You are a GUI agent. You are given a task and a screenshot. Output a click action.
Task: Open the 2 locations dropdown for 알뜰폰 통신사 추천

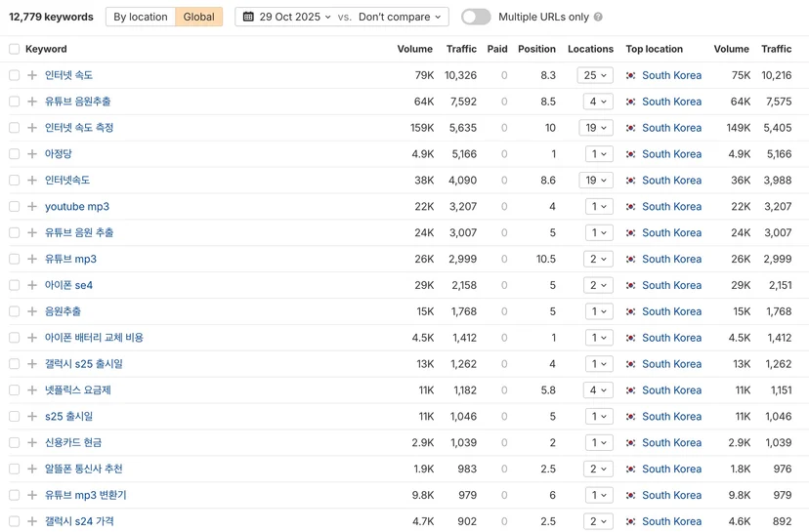click(x=598, y=469)
